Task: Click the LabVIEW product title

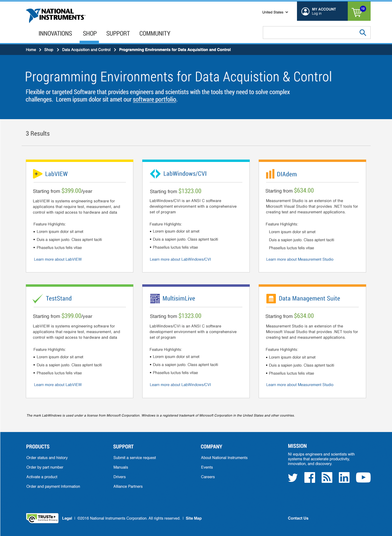Action: 56,174
